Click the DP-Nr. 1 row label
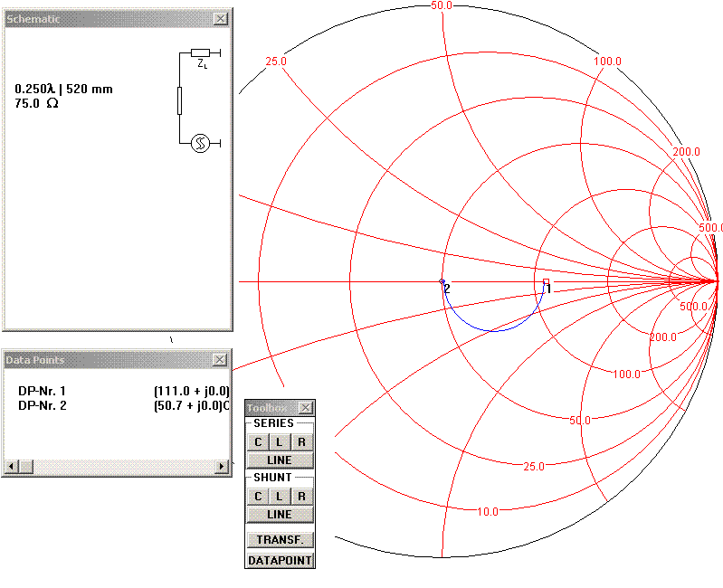Image resolution: width=723 pixels, height=588 pixels. tap(42, 391)
